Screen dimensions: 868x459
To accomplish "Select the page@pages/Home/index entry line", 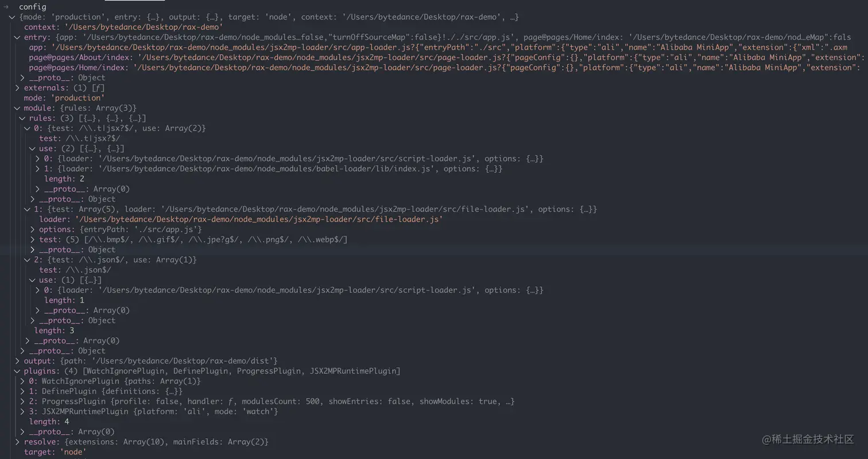I will (x=445, y=68).
